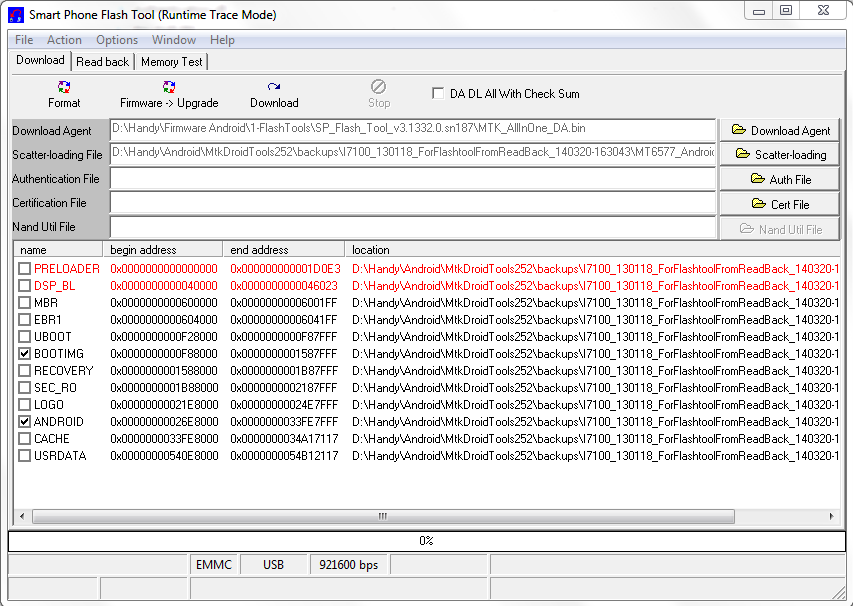Click the Download Agent browse button
The width and height of the screenshot is (853, 606).
point(780,131)
